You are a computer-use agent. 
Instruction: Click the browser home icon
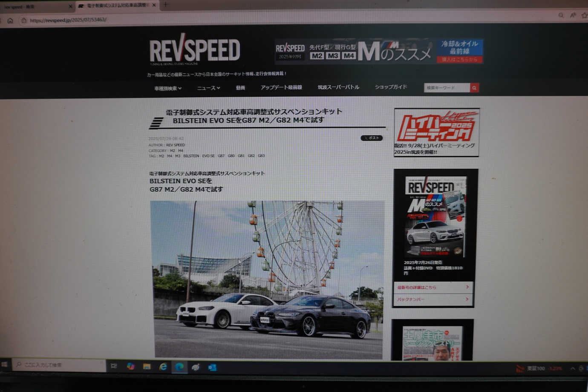click(10, 20)
